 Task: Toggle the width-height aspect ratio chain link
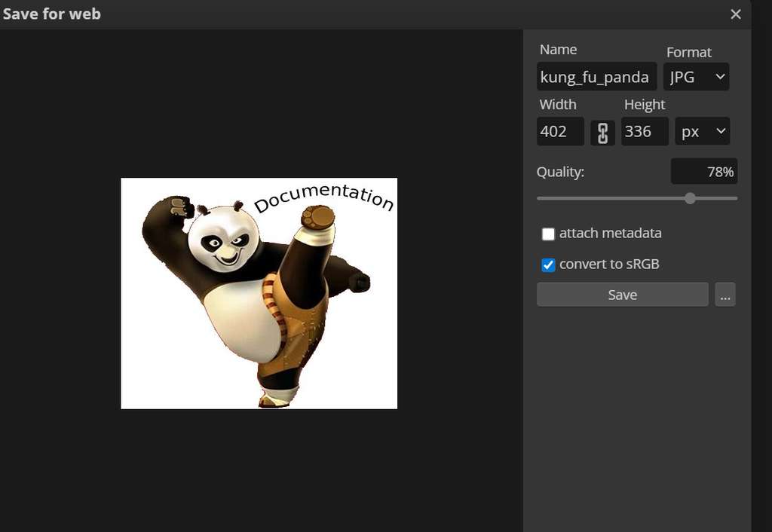[x=602, y=133]
